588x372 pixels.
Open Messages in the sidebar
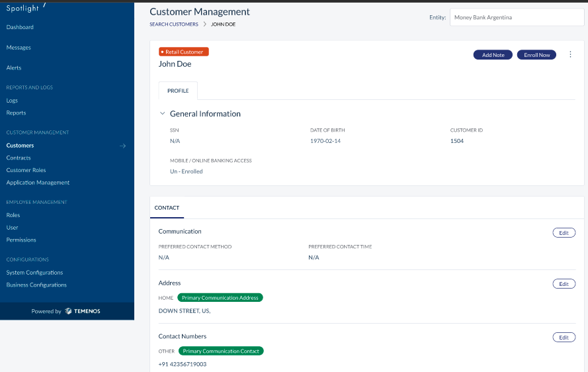[x=19, y=47]
